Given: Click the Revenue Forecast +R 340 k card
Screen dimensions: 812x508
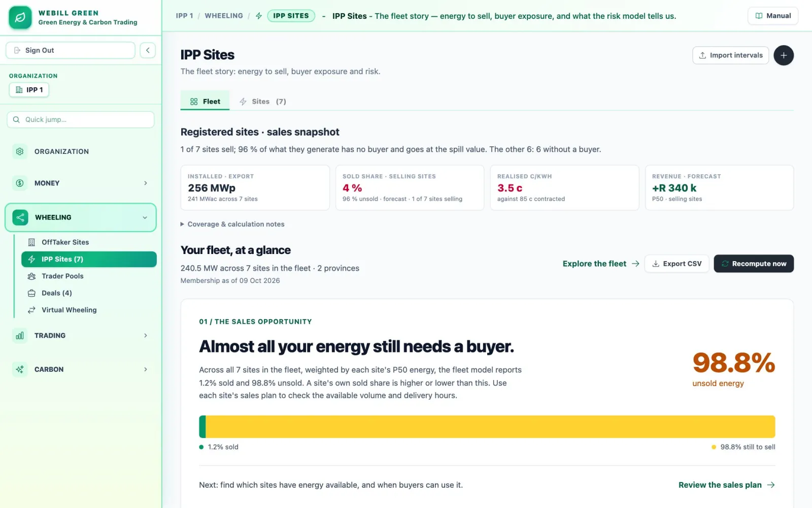Looking at the screenshot, I should point(719,187).
